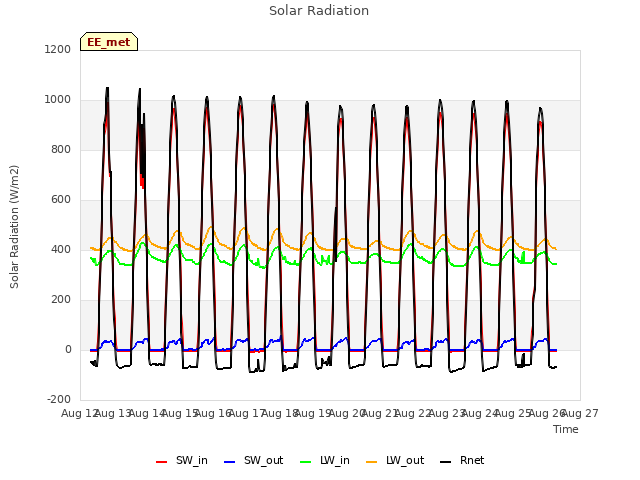Click the 1000 y-axis tick label
The image size is (640, 480).
pos(58,99)
